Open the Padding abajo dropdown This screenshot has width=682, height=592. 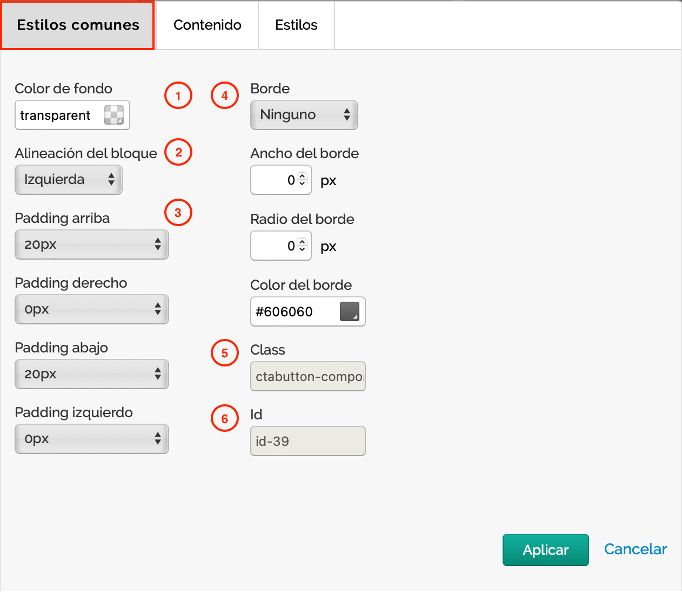pos(91,374)
